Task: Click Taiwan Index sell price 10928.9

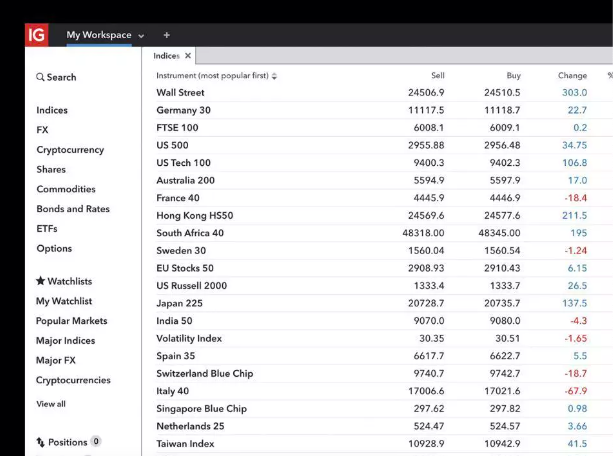Action: [x=426, y=444]
